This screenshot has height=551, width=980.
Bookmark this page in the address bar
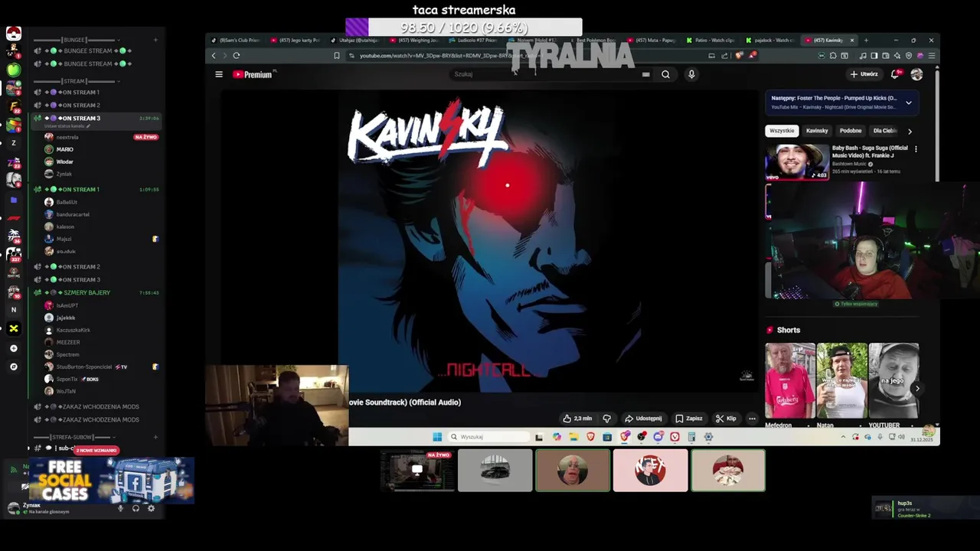[336, 55]
